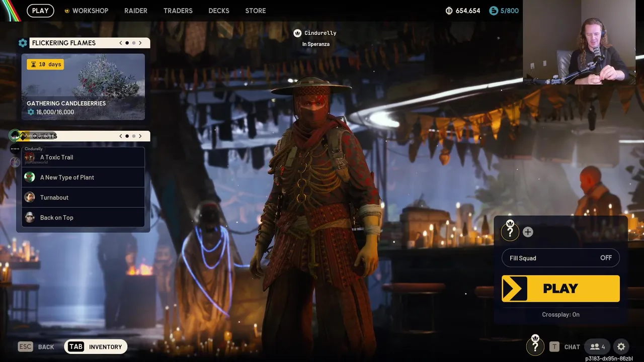Switch to the RAIDER tab

pyautogui.click(x=136, y=11)
